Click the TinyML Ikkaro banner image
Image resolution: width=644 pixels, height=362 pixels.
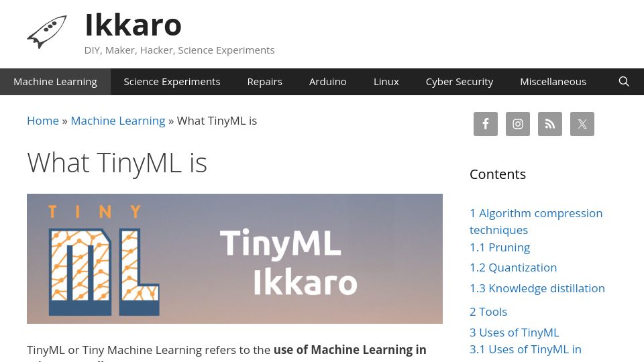coord(235,259)
